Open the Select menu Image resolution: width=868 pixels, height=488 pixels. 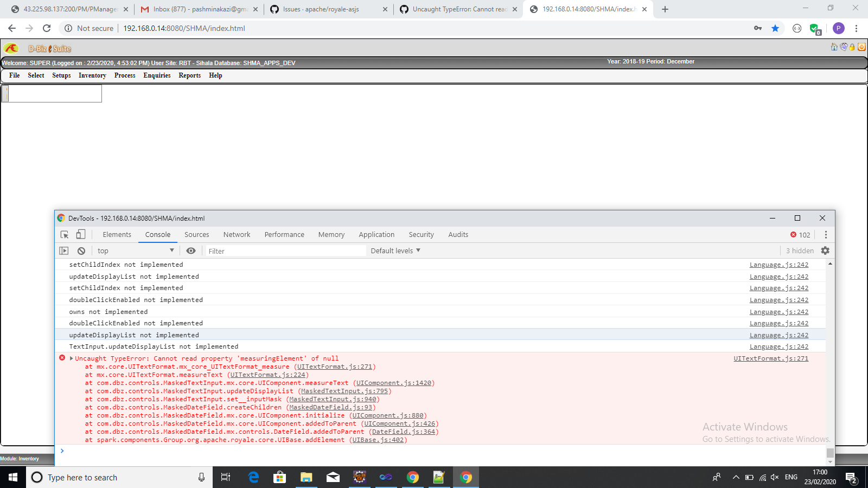point(36,75)
